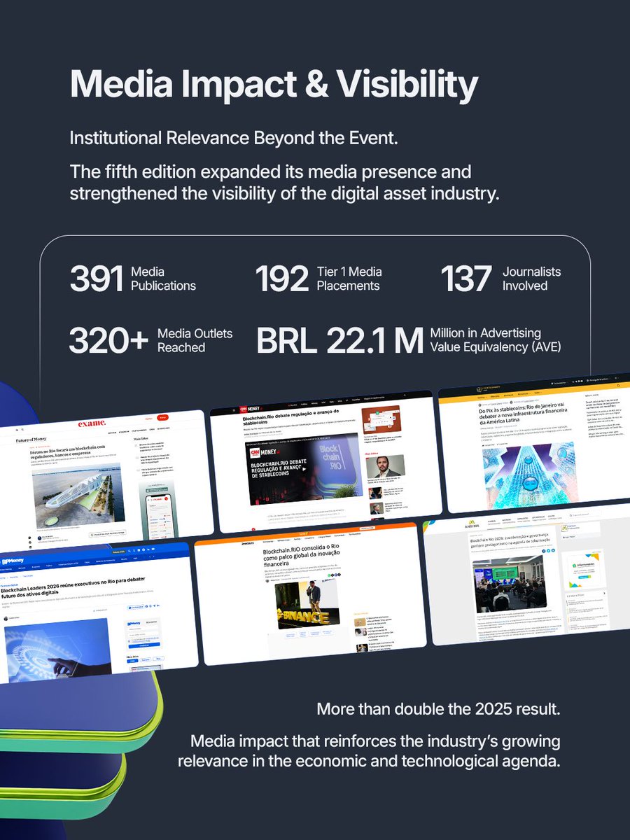
Task: Click the orange-red card in CNN sidebar
Action: point(381,421)
